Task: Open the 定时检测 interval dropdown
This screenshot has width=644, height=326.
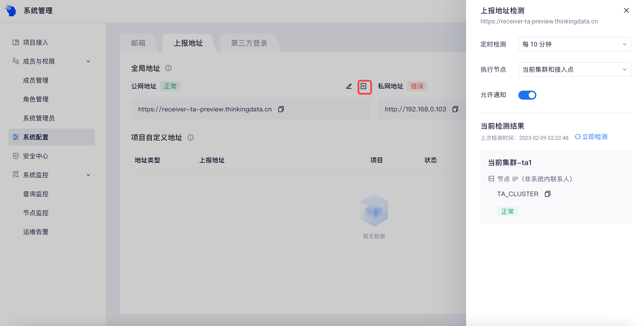Action: tap(574, 44)
